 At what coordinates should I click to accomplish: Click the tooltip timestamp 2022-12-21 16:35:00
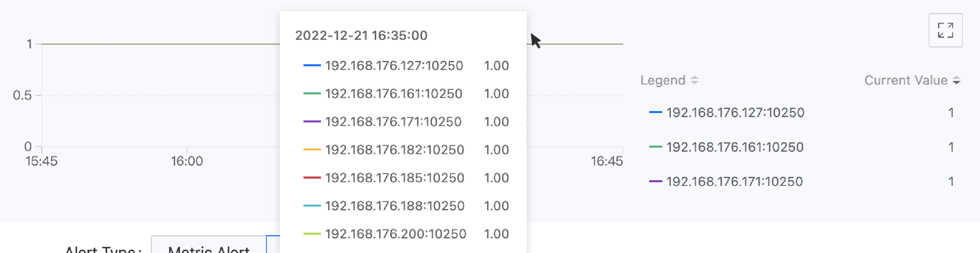click(361, 35)
